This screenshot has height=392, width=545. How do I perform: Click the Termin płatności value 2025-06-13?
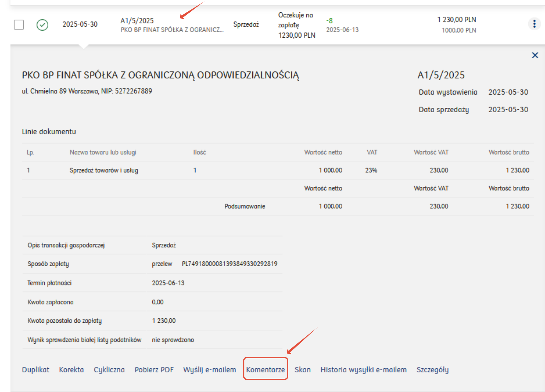pos(168,283)
